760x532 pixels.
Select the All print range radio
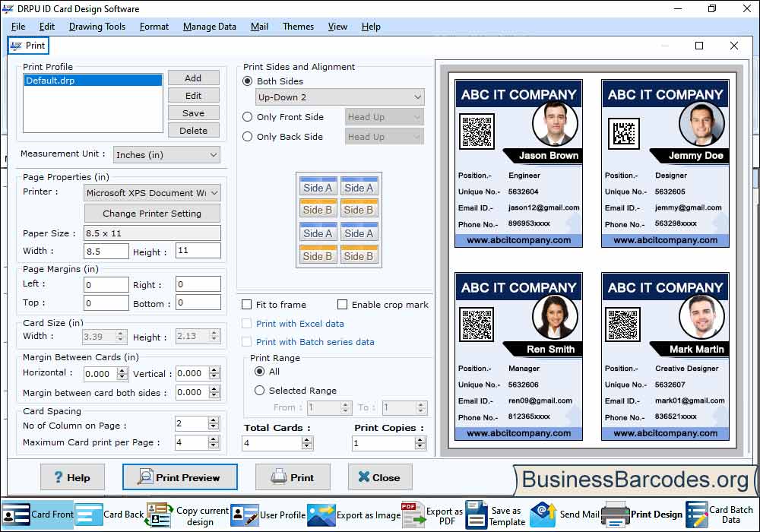point(260,371)
